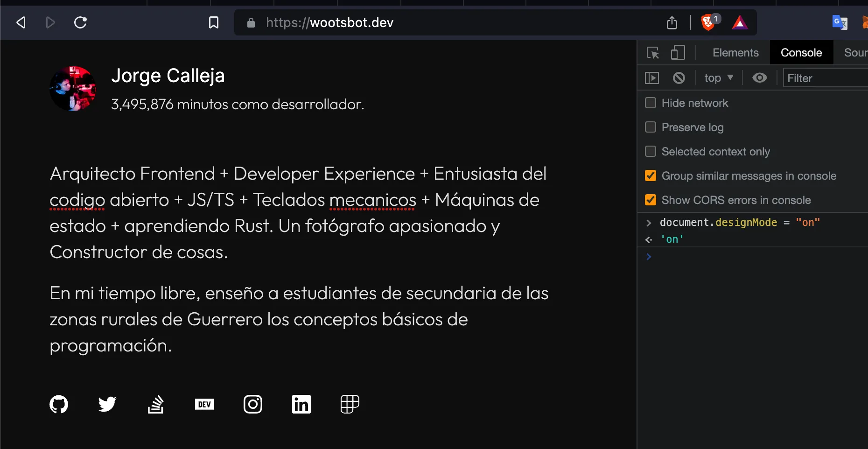Viewport: 868px width, 449px height.
Task: Enable the Hide network checkbox
Action: [651, 103]
